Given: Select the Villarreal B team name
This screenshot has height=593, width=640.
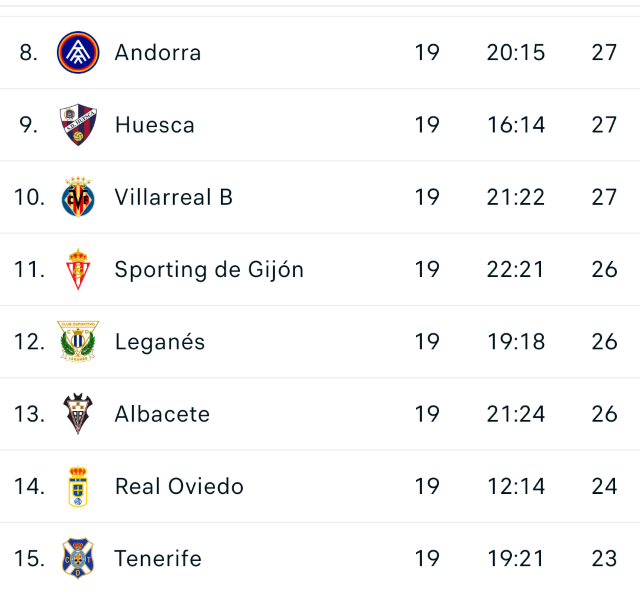Looking at the screenshot, I should (174, 197).
